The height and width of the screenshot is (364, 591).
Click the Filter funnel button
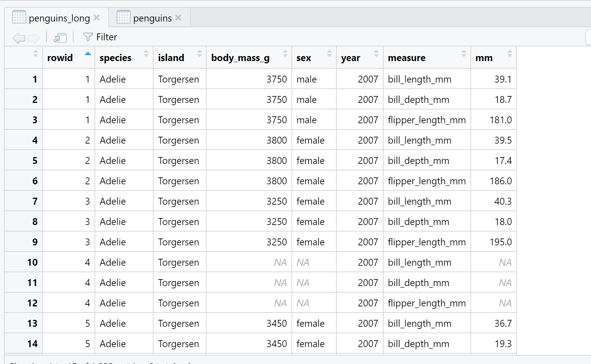pos(100,37)
